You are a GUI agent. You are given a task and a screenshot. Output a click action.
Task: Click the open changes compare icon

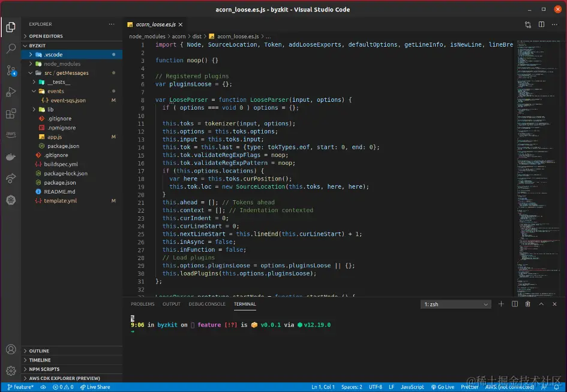pyautogui.click(x=528, y=25)
